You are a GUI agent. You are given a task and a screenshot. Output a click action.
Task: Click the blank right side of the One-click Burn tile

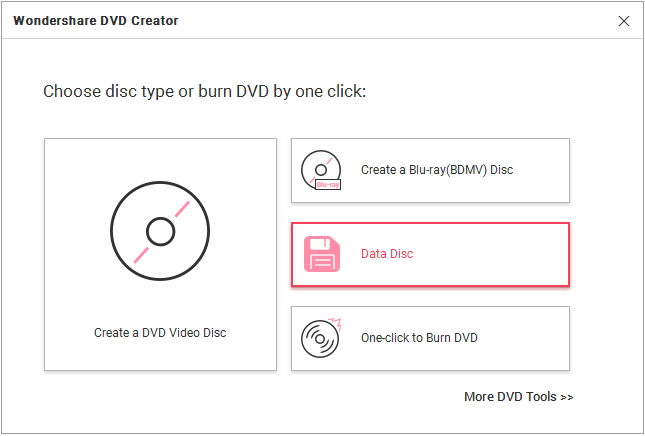[525, 338]
